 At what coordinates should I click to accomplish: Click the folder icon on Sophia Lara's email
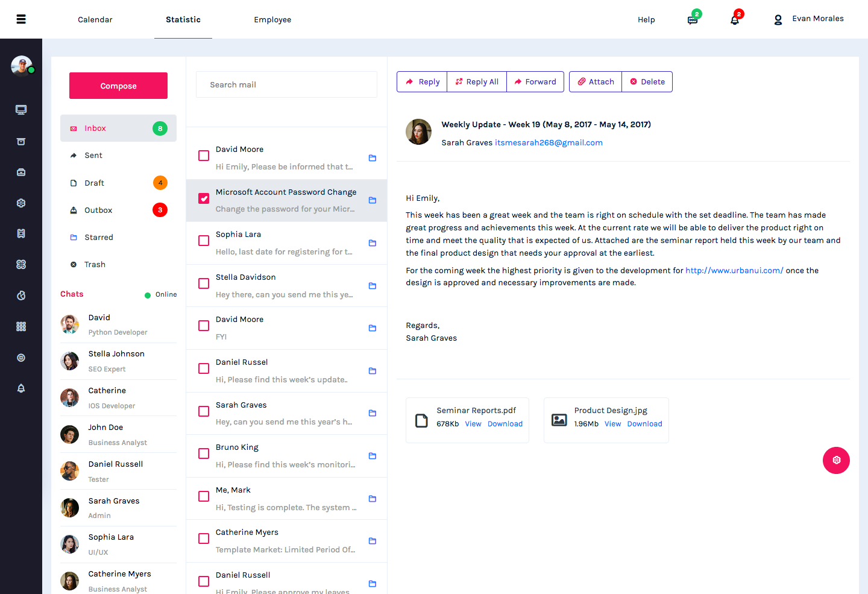(x=373, y=243)
